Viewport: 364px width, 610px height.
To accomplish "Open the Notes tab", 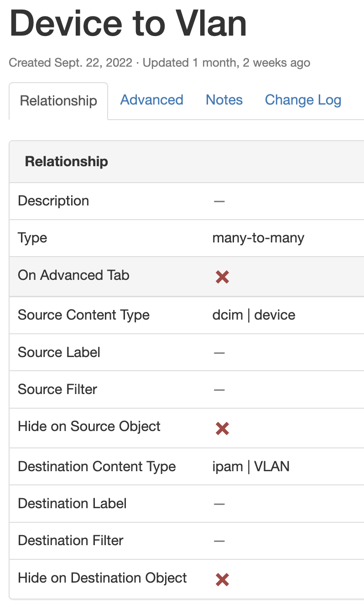I will (x=224, y=100).
